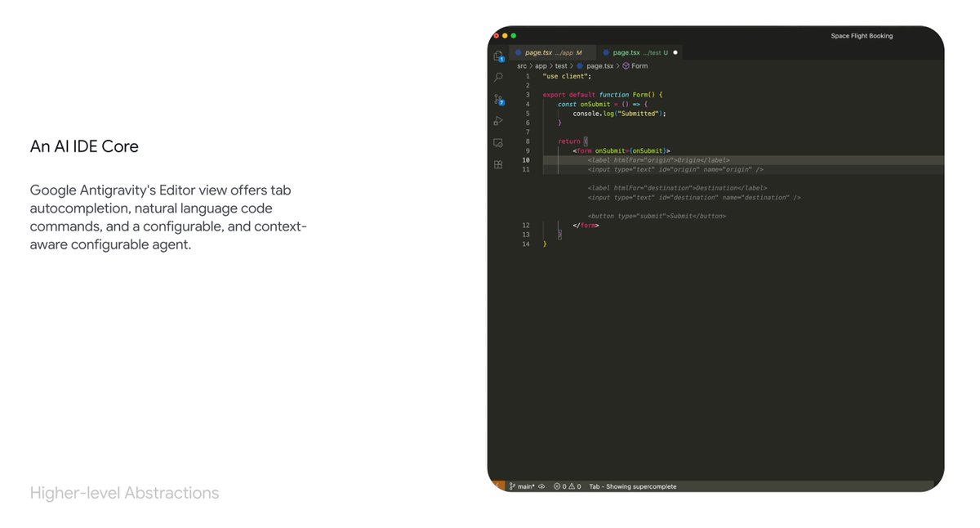Click the '<form onSubmit={onSubmit}>' line
Screen dimensions: 980x528
[621, 150]
